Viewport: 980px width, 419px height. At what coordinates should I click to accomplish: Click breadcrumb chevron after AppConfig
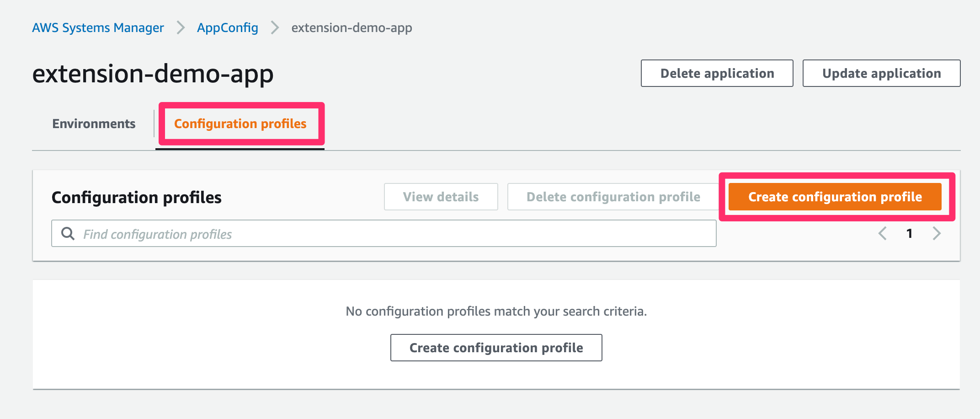point(275,27)
